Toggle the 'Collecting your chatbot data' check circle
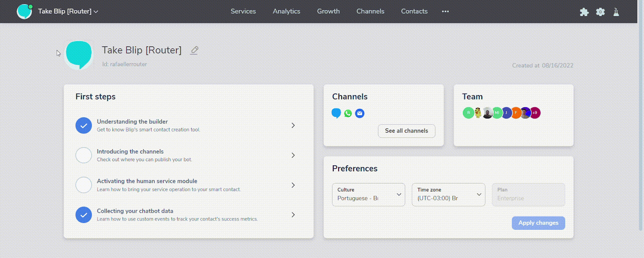The width and height of the screenshot is (644, 258). click(x=84, y=215)
